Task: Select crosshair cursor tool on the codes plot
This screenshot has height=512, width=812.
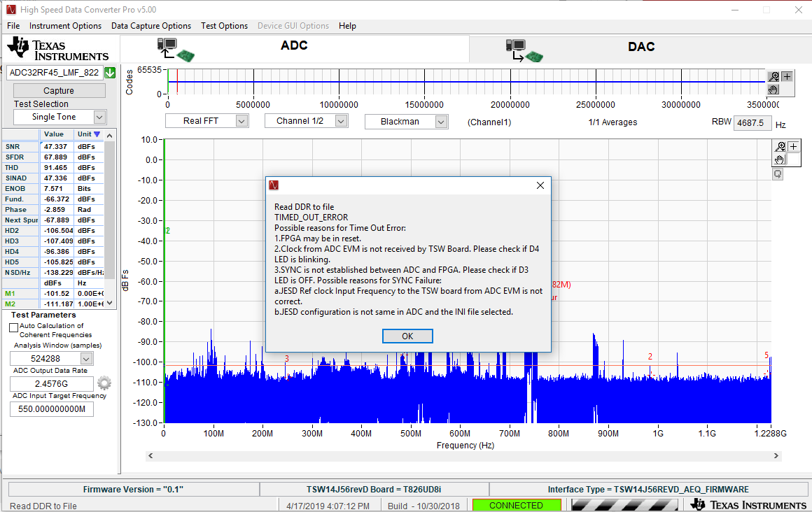Action: 787,77
